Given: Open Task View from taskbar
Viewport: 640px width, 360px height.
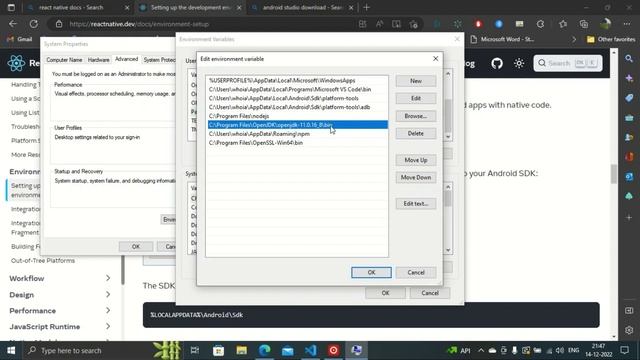Looking at the screenshot, I should (x=195, y=350).
